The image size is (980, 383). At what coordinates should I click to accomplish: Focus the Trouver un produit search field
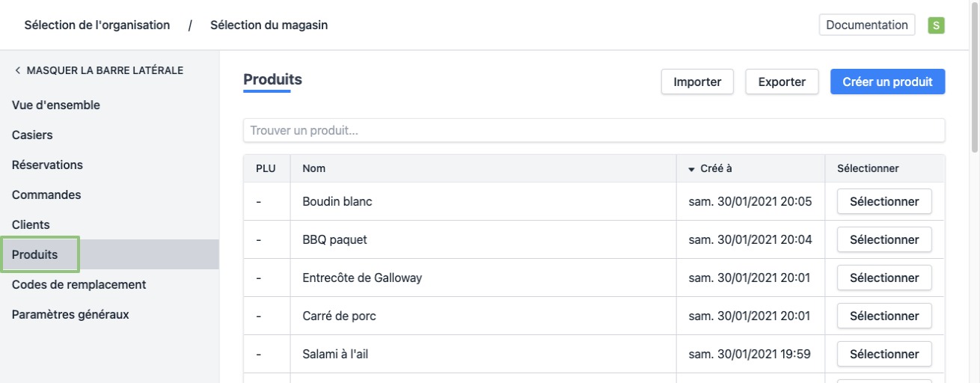point(594,131)
